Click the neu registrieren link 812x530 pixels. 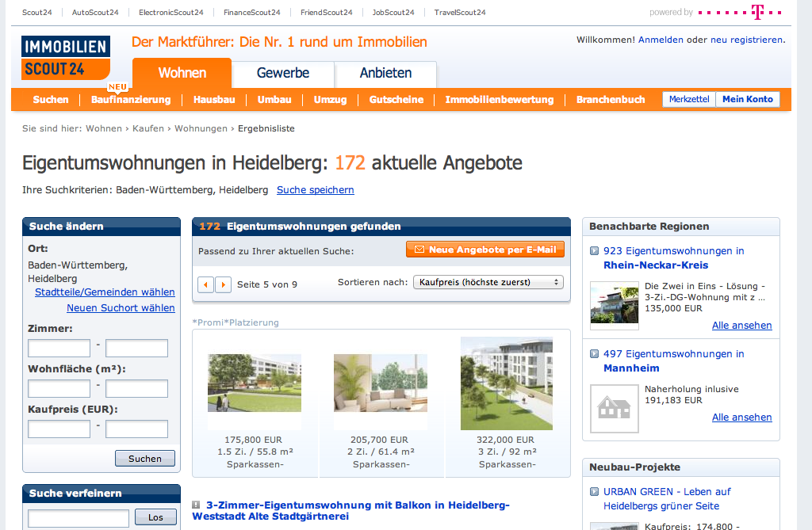click(747, 40)
